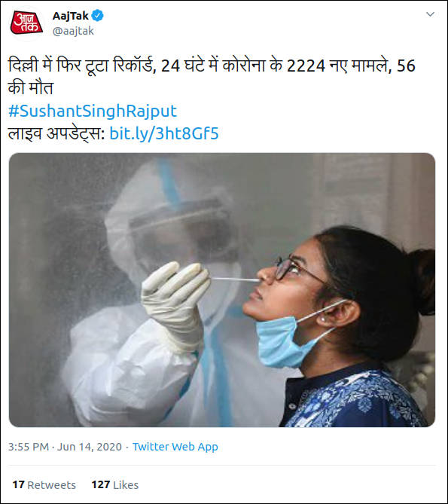Viewport: 448px width, 504px height.
Task: Open the AajTak display name profile
Action: tap(70, 16)
